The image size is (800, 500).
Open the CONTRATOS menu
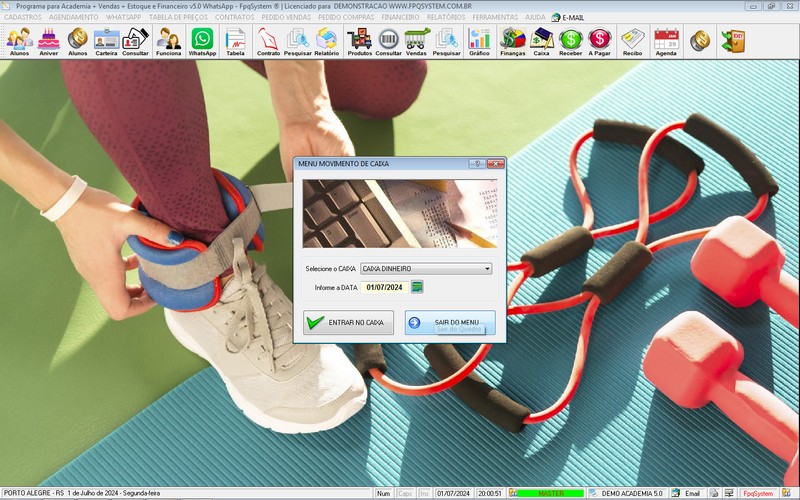pyautogui.click(x=235, y=17)
